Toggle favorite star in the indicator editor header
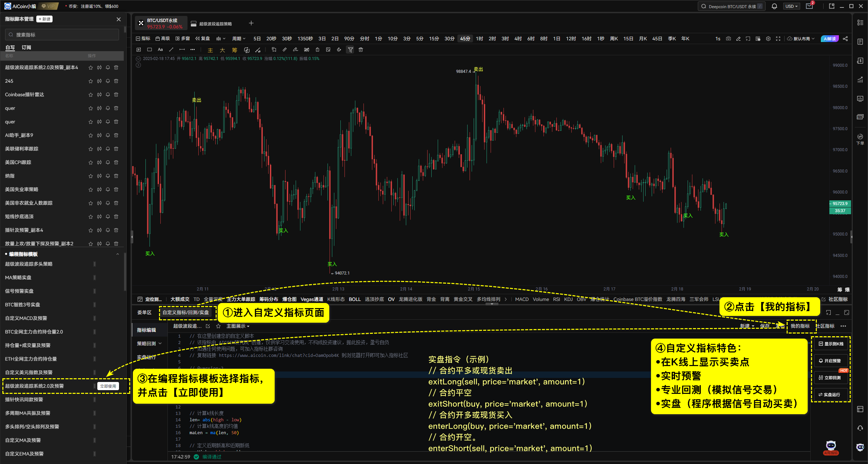 tap(218, 326)
